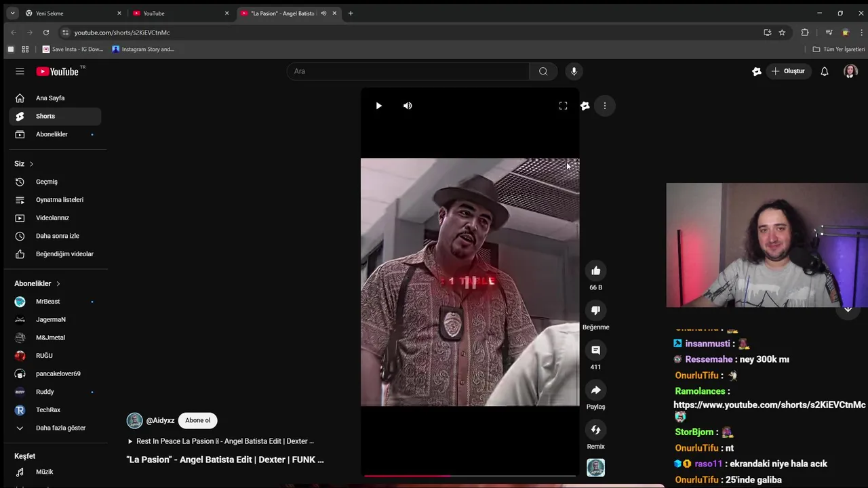Open the pancakelover69 channel
This screenshot has width=868, height=488.
56,373
